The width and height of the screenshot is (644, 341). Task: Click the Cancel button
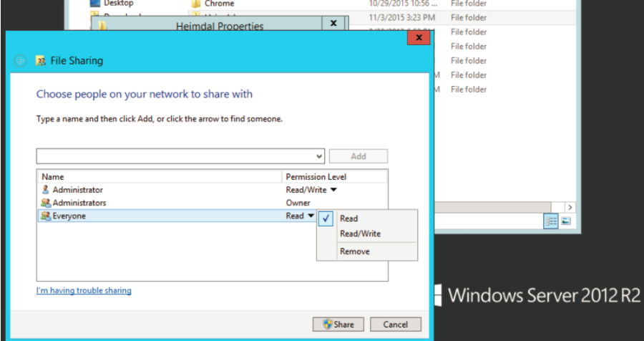(x=395, y=324)
